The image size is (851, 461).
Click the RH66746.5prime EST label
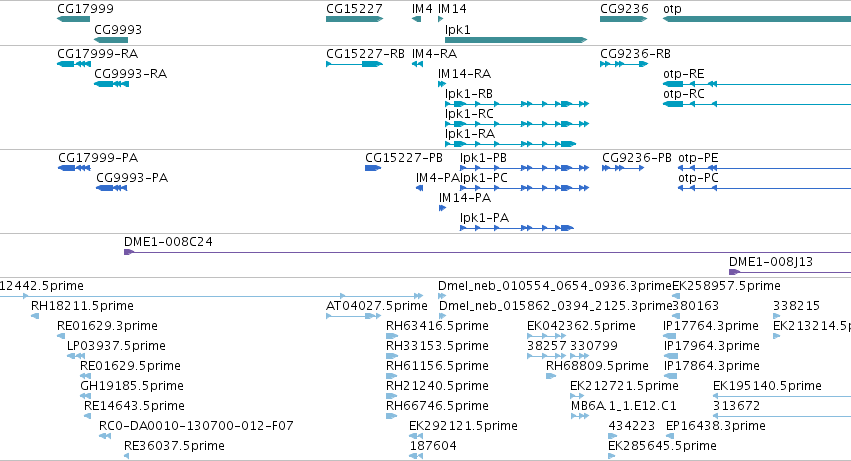pos(437,406)
